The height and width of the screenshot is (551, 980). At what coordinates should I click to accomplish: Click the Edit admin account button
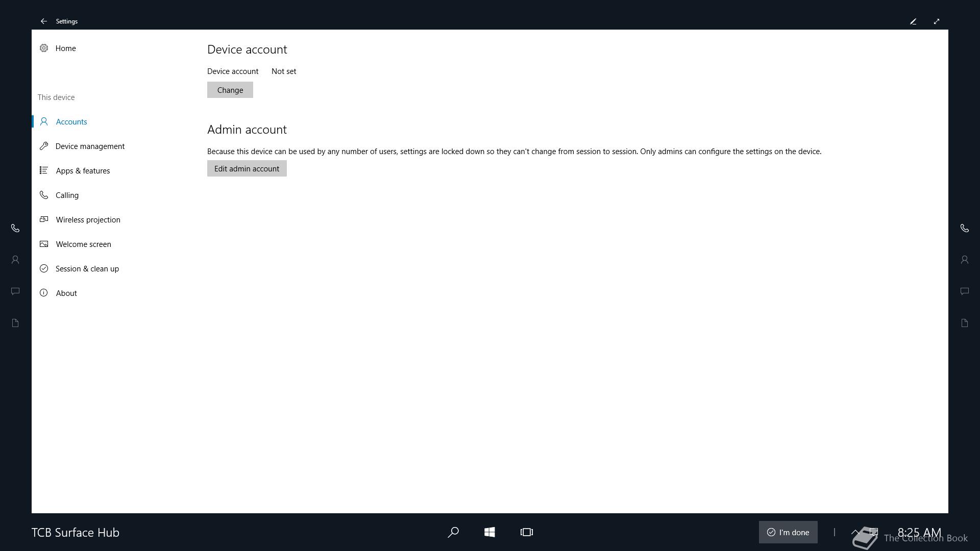pyautogui.click(x=247, y=168)
